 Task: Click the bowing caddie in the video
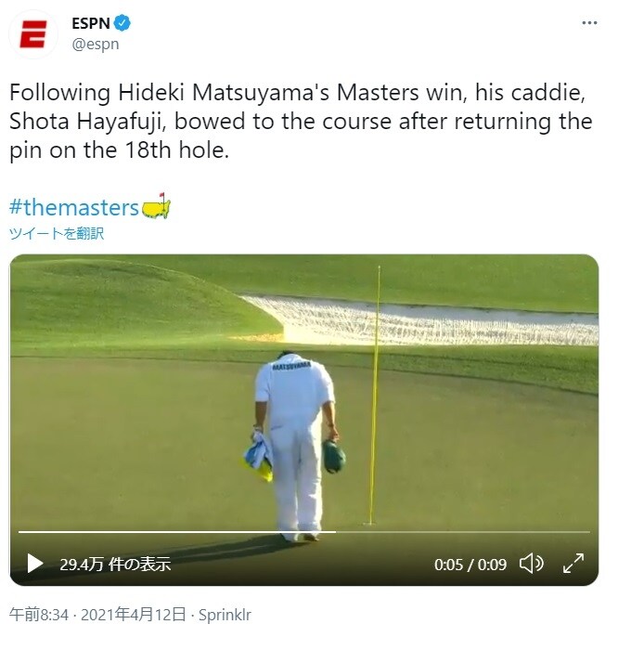pos(295,436)
